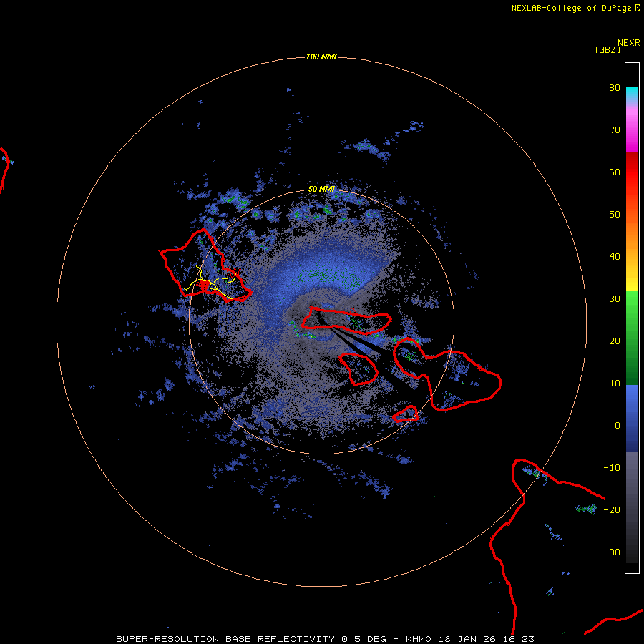Click the 50 NMI range ring label
This screenshot has width=644, height=644.
click(x=321, y=190)
